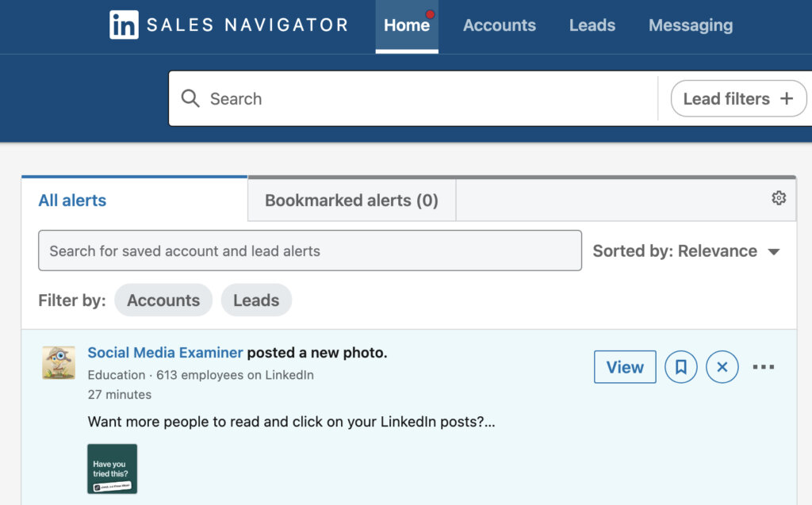Switch to the Bookmarked alerts tab
The image size is (812, 505).
(x=351, y=200)
